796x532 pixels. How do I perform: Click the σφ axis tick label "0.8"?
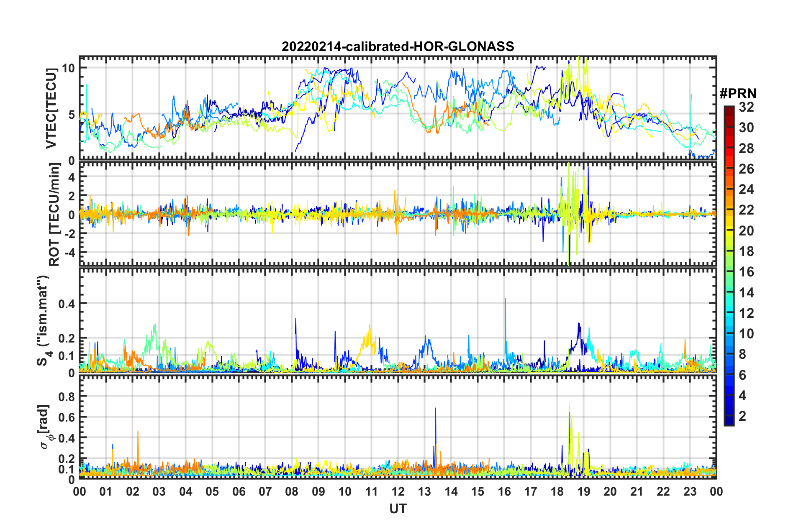(x=67, y=396)
